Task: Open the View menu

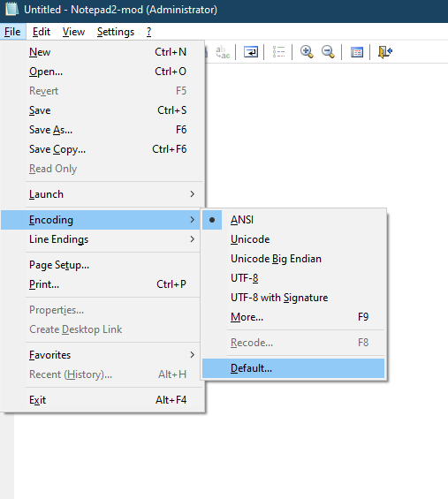Action: 73,32
